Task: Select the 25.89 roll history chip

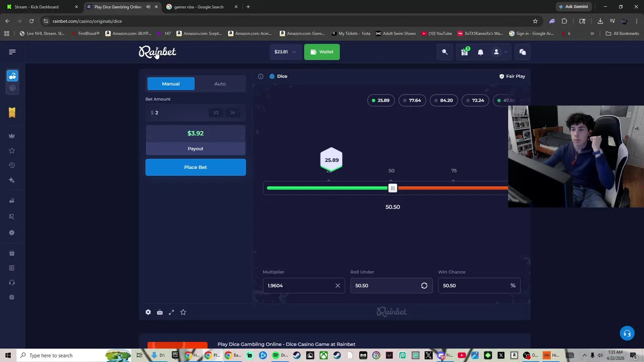Action: coord(380,101)
